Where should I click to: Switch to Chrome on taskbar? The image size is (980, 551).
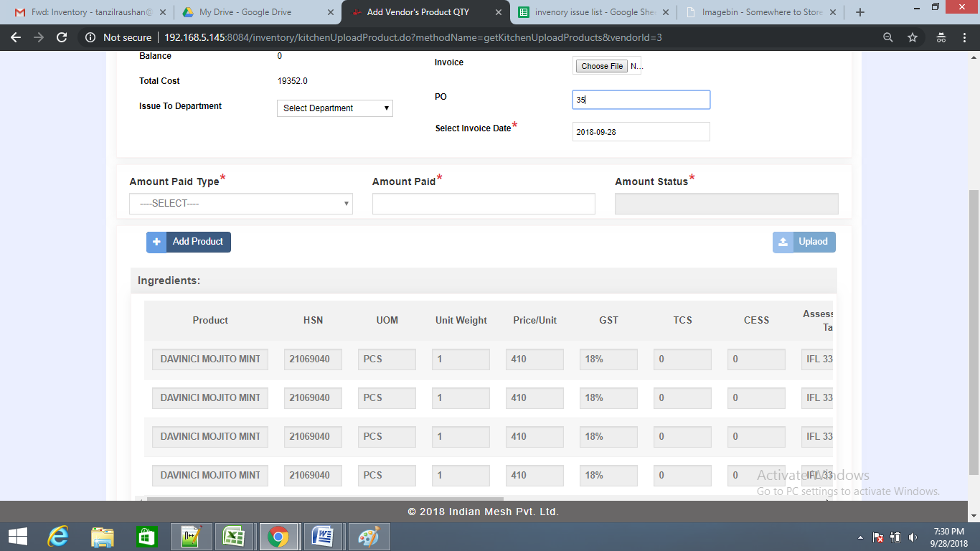[278, 537]
